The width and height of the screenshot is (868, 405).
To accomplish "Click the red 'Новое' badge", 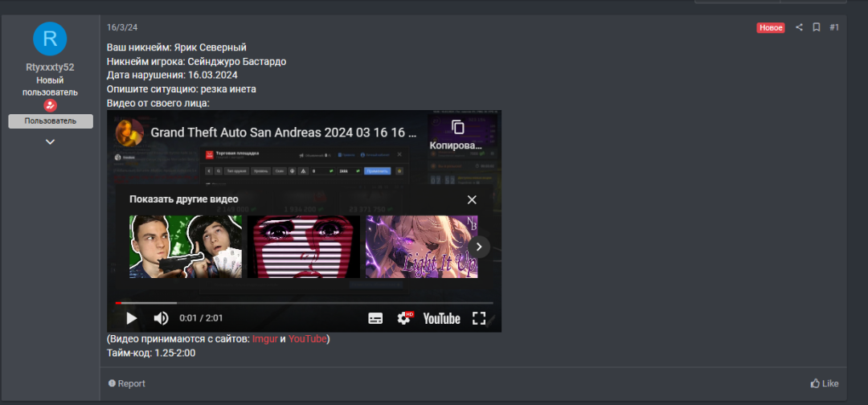I will 771,27.
